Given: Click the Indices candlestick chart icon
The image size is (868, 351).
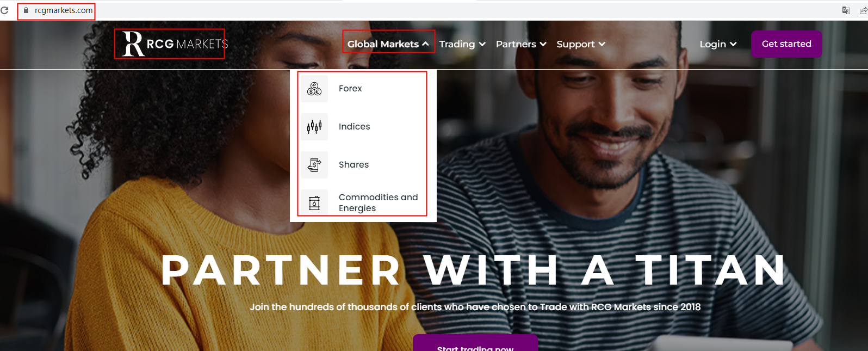Looking at the screenshot, I should click(x=314, y=127).
